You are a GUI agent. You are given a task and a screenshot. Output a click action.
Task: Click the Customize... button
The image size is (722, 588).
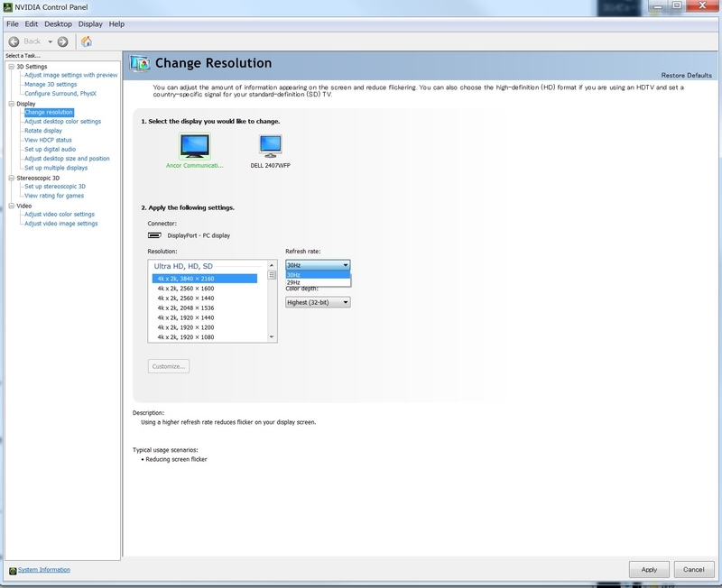click(169, 366)
